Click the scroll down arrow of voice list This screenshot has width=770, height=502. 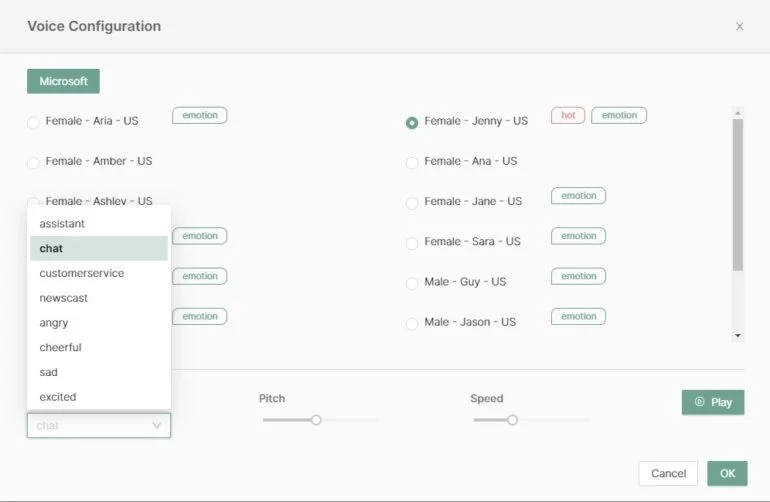[x=738, y=336]
